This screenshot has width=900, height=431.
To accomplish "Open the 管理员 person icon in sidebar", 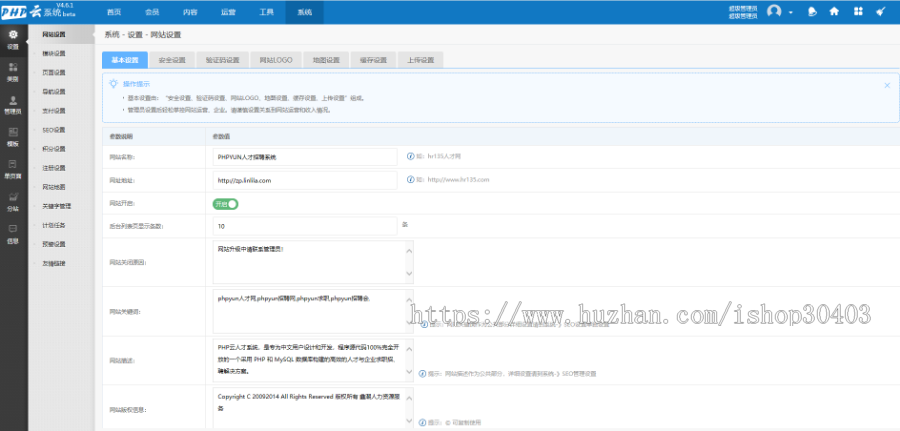I will point(13,104).
